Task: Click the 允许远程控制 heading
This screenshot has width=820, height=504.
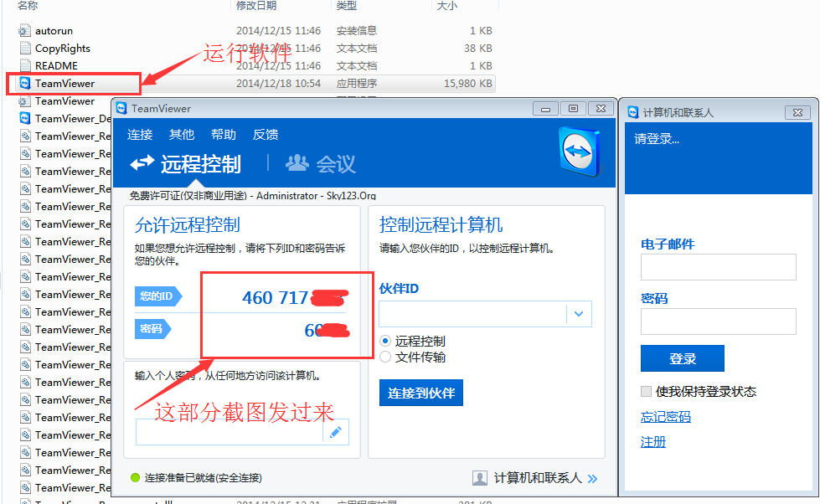Action: tap(188, 225)
